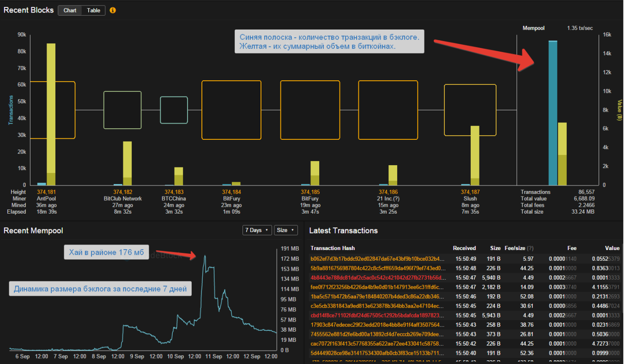The width and height of the screenshot is (643, 364).
Task: Click the 172 MB axis label
Action: click(290, 258)
